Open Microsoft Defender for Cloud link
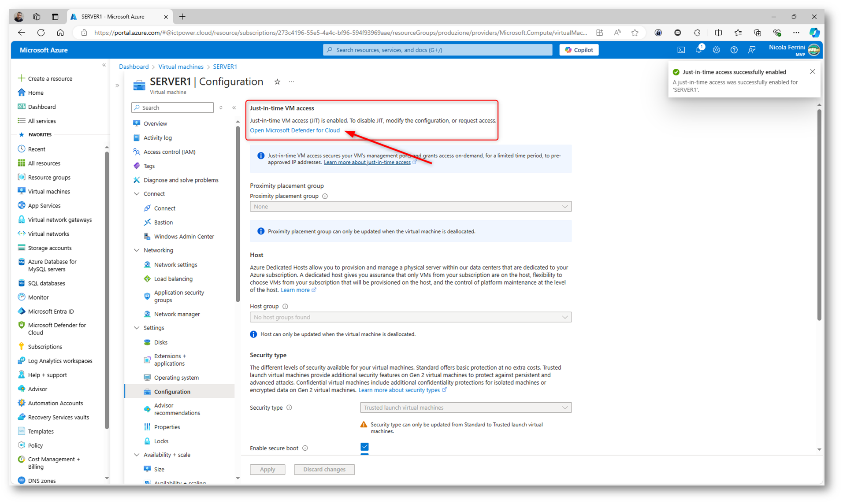Image resolution: width=843 pixels, height=504 pixels. [x=295, y=130]
